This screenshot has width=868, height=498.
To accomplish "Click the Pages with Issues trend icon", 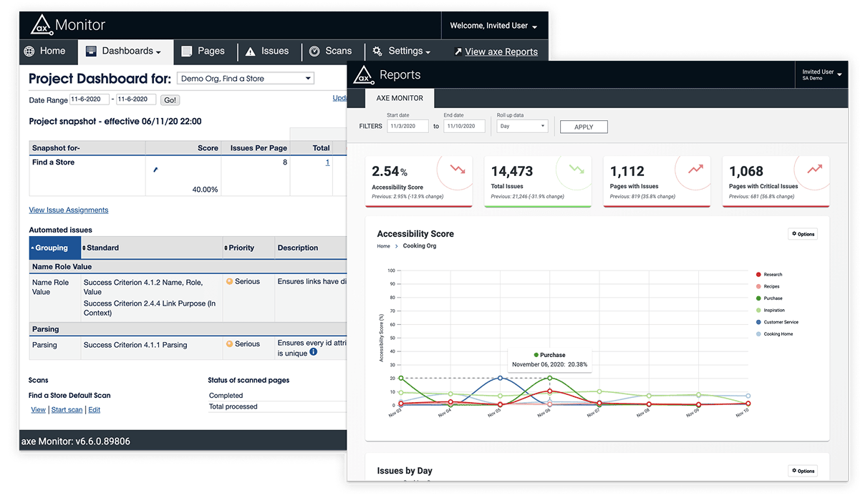I will 695,170.
